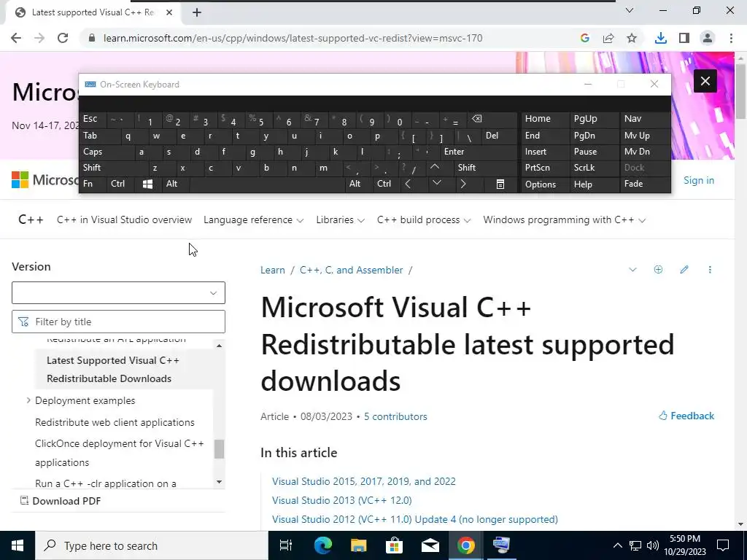Open 5 contributors link
Viewport: 747px width, 560px height.
(x=395, y=416)
